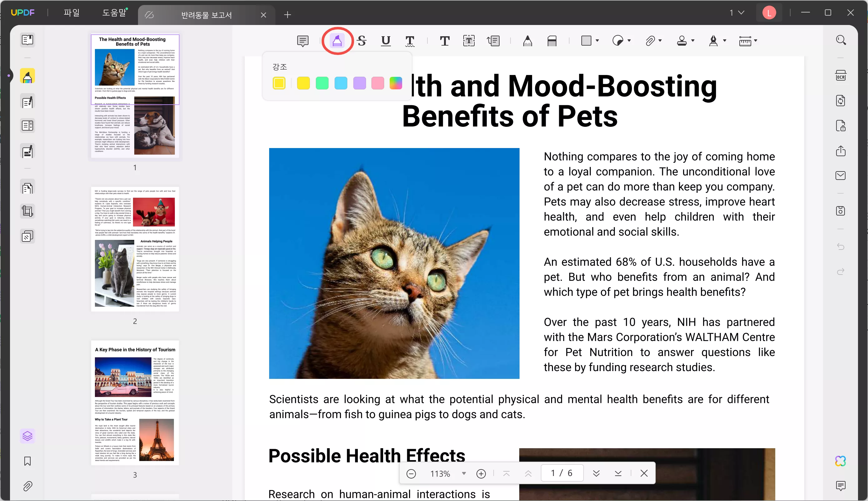Select the Strikethrough annotation tool
The image size is (868, 501).
(362, 41)
